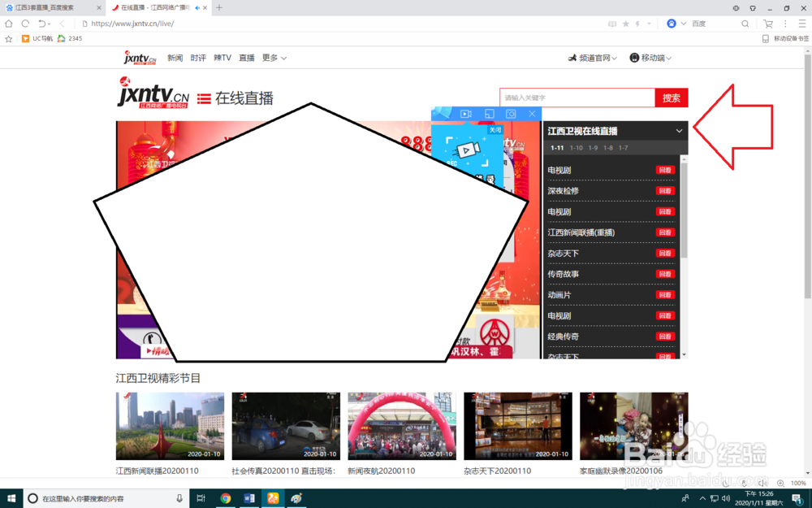Open reader mode book icon in address bar

(x=612, y=24)
